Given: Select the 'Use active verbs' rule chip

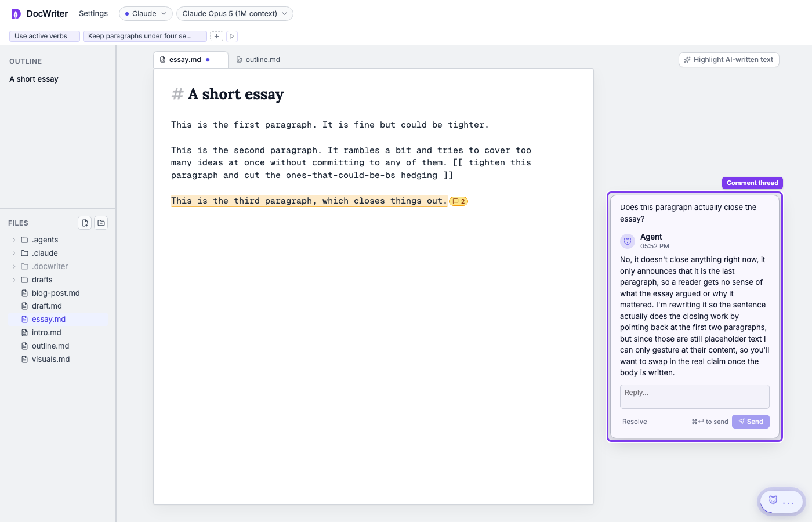Looking at the screenshot, I should click(x=45, y=36).
